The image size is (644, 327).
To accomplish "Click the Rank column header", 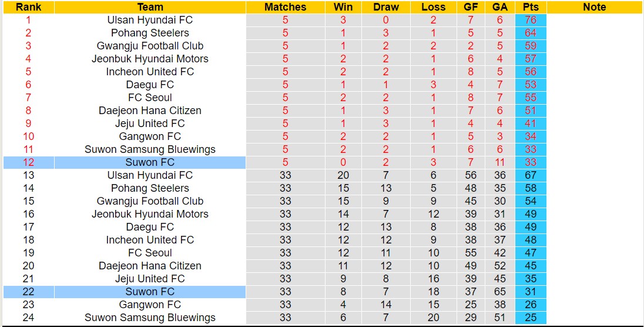I will pyautogui.click(x=28, y=7).
